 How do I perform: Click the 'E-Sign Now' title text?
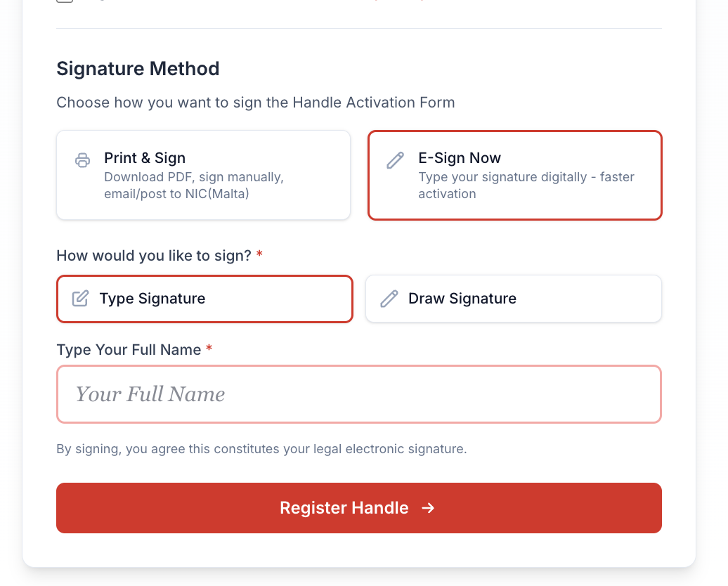(x=460, y=157)
